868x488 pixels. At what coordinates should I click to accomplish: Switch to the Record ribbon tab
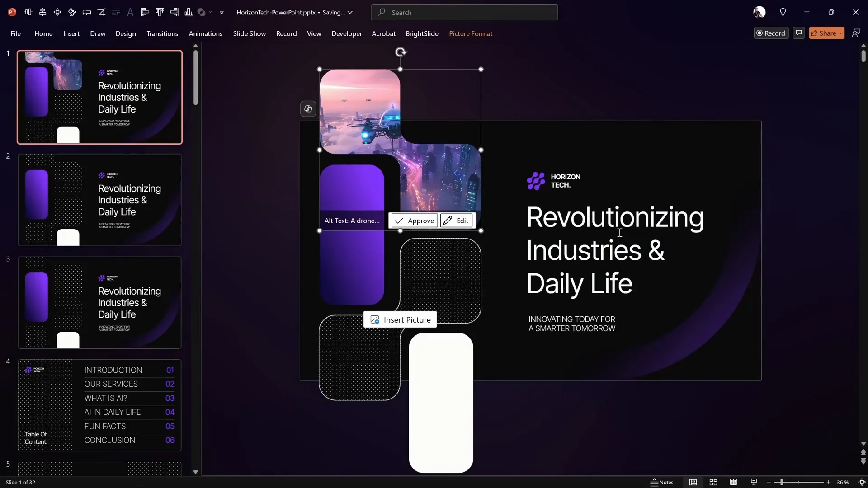287,33
